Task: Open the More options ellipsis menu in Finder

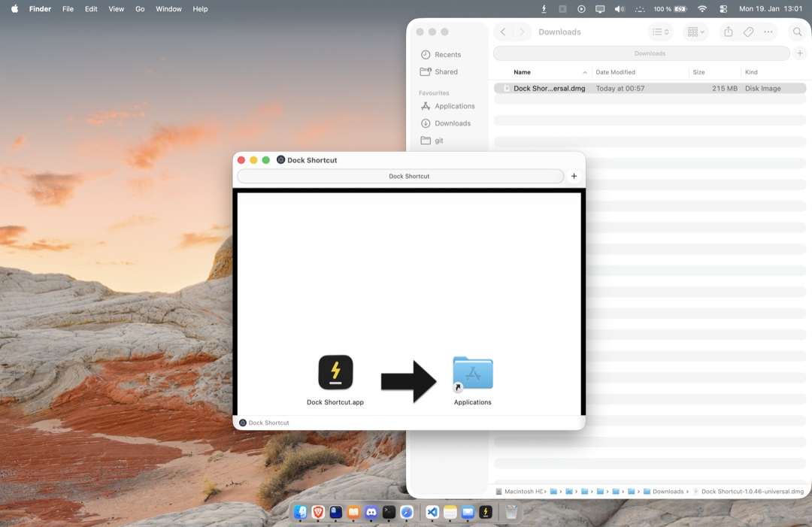Action: pyautogui.click(x=768, y=32)
